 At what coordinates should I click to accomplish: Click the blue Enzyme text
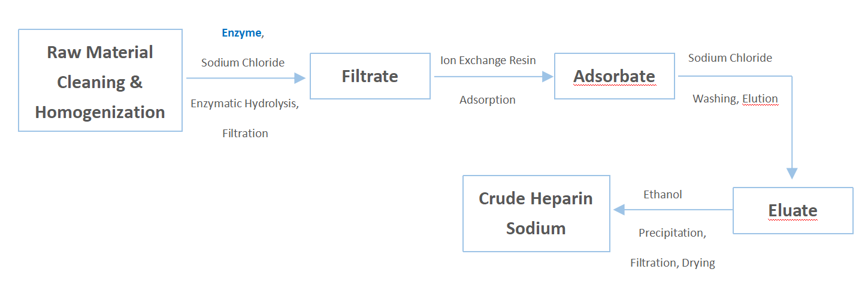[x=241, y=33]
